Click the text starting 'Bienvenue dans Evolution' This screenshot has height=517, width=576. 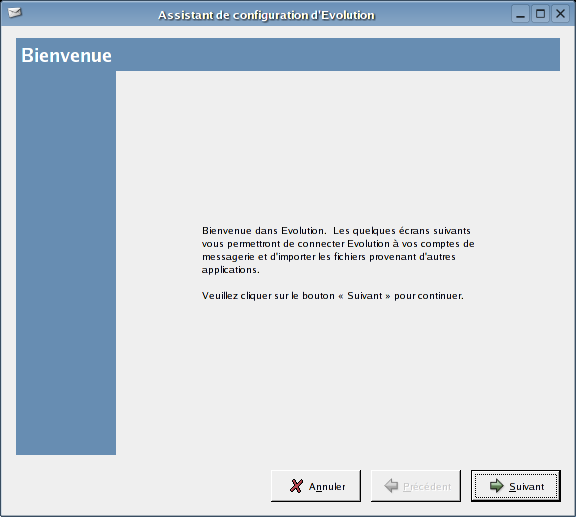point(338,250)
